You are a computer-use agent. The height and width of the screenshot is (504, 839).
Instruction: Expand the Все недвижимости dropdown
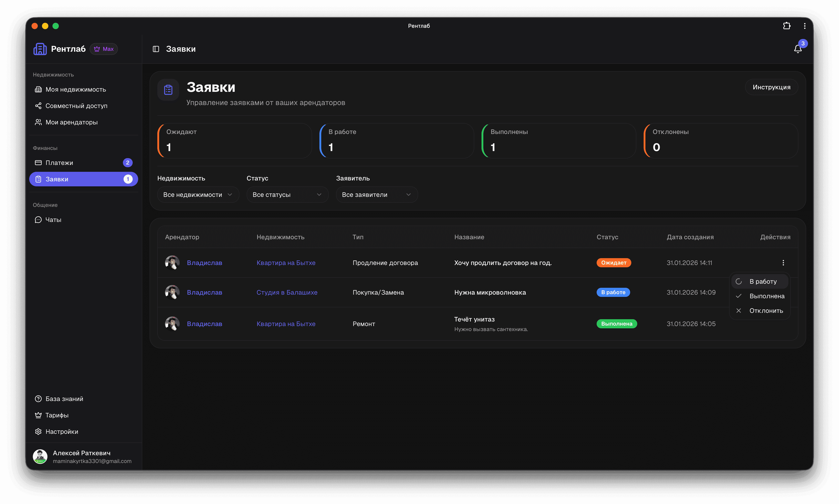[x=198, y=195]
